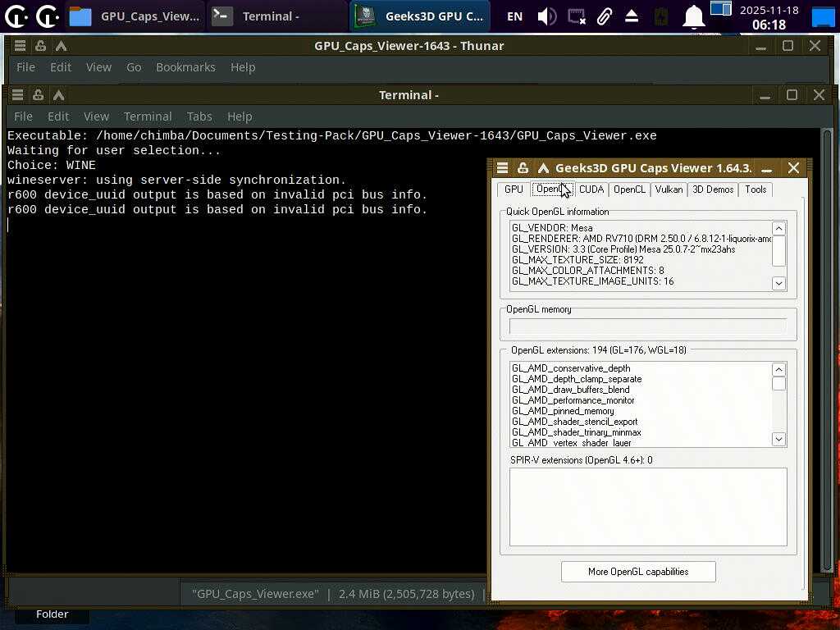Open the View menu in Terminal
Viewport: 840px width, 630px height.
[x=97, y=116]
